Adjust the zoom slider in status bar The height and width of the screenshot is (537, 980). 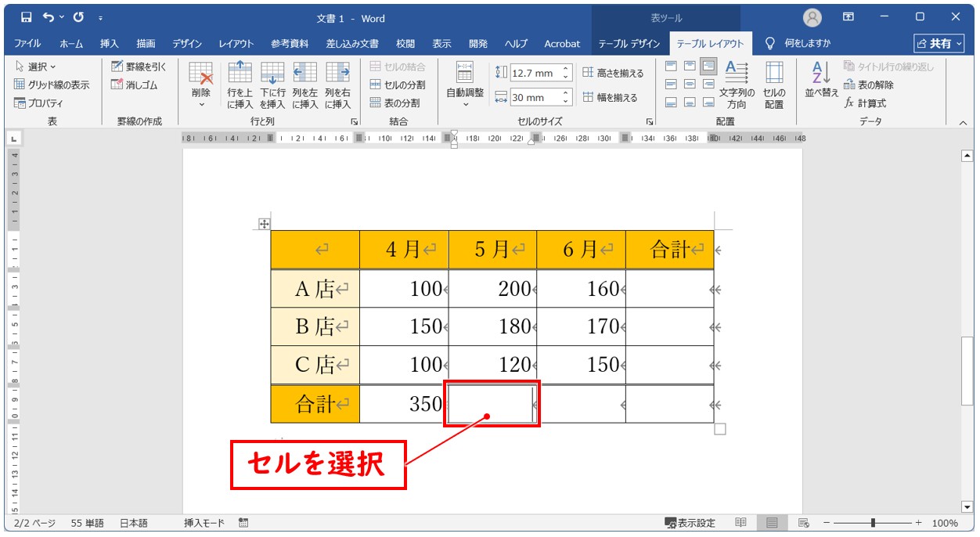click(873, 523)
